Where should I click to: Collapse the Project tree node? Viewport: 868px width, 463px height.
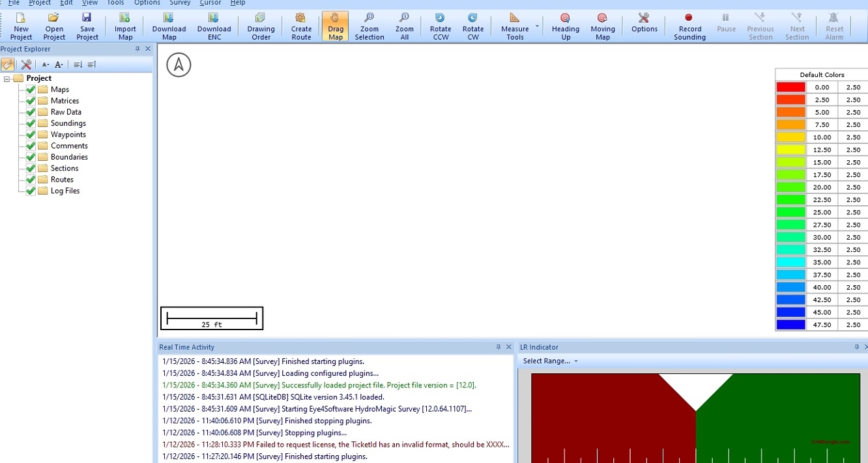click(x=7, y=79)
